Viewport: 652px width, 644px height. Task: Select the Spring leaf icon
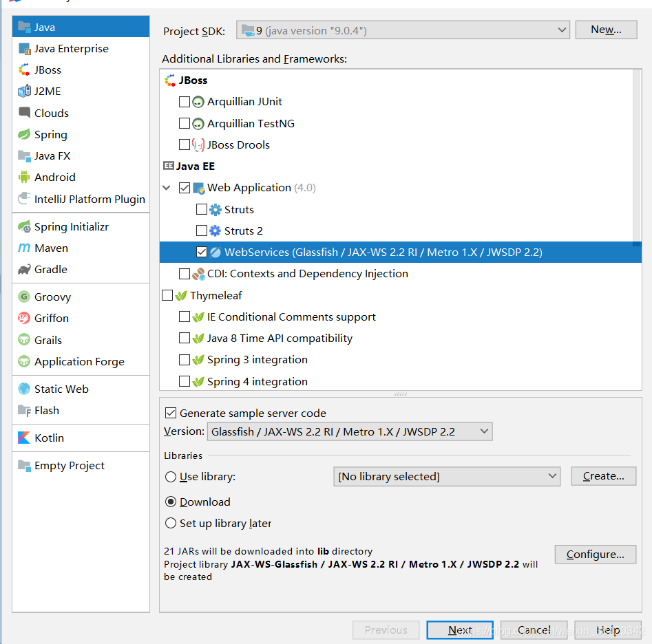tap(24, 134)
